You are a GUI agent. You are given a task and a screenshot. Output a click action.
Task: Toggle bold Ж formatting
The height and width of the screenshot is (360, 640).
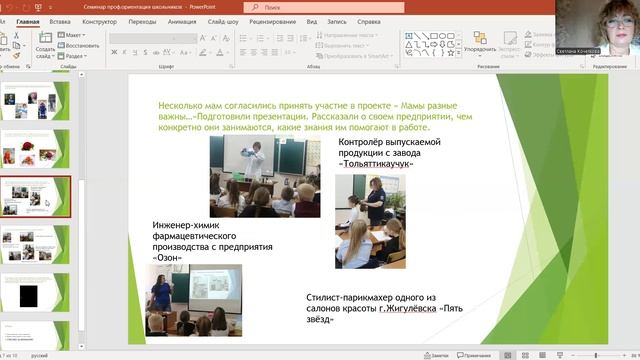coord(114,53)
